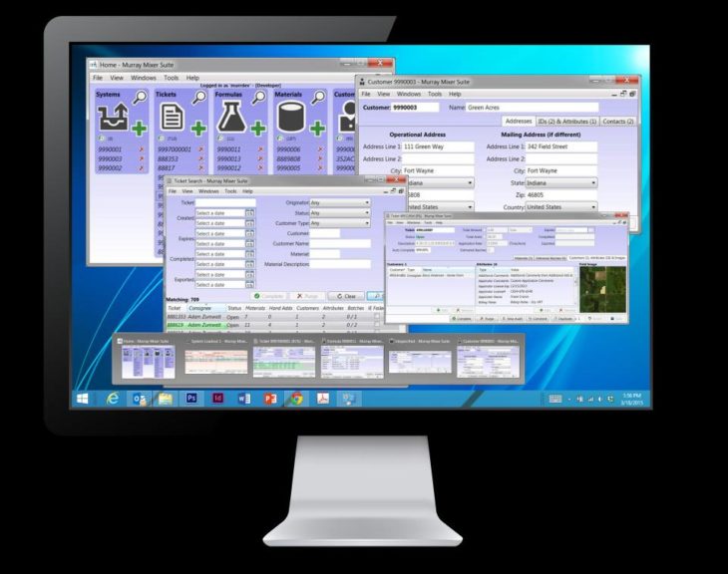Expand the Status dropdown in Ticket Search
This screenshot has width=728, height=574.
pos(340,213)
